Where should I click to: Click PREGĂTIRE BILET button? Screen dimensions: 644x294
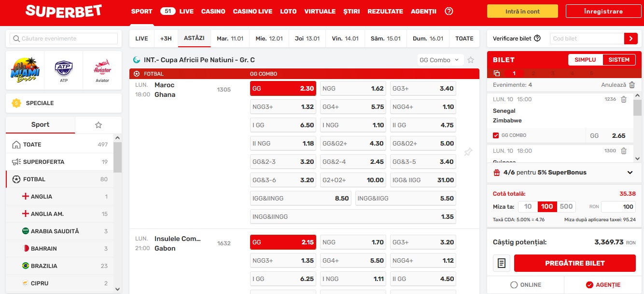(x=574, y=263)
